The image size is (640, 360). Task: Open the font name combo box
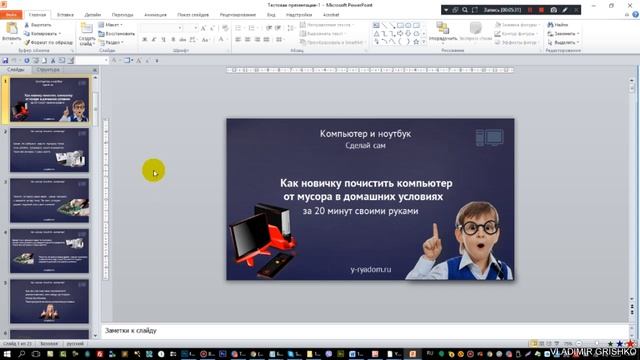tap(162, 28)
